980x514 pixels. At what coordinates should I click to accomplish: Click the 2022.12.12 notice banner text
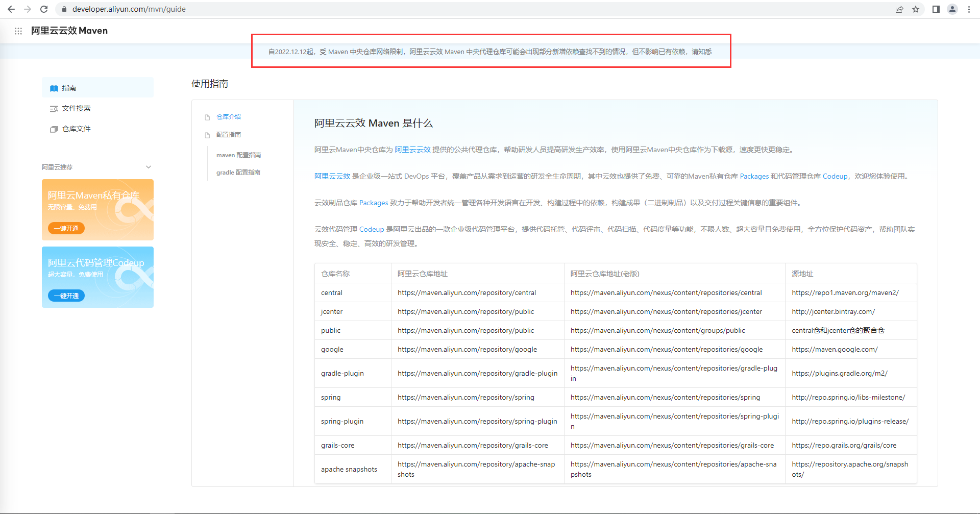point(490,52)
